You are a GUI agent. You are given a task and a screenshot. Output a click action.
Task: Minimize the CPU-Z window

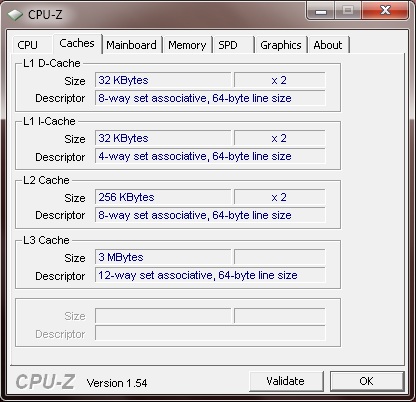click(x=321, y=11)
